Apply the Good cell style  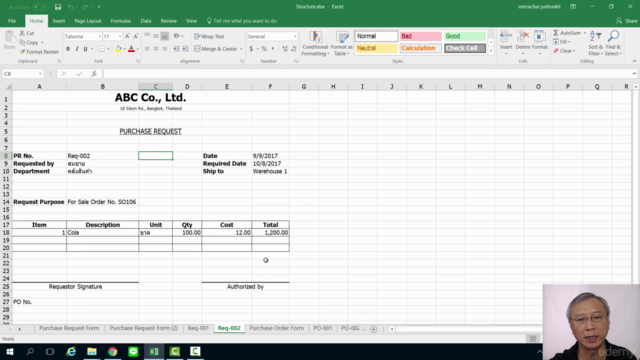(x=465, y=36)
